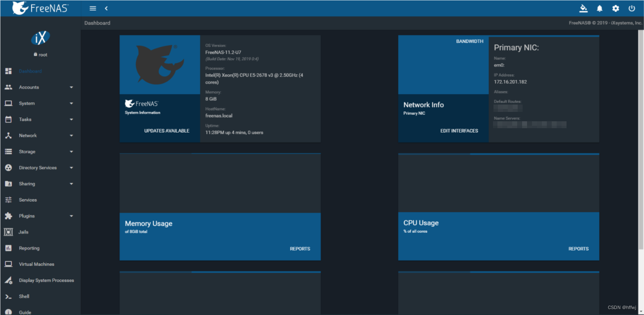
Task: Click the Reporting chart icon
Action: click(8, 248)
